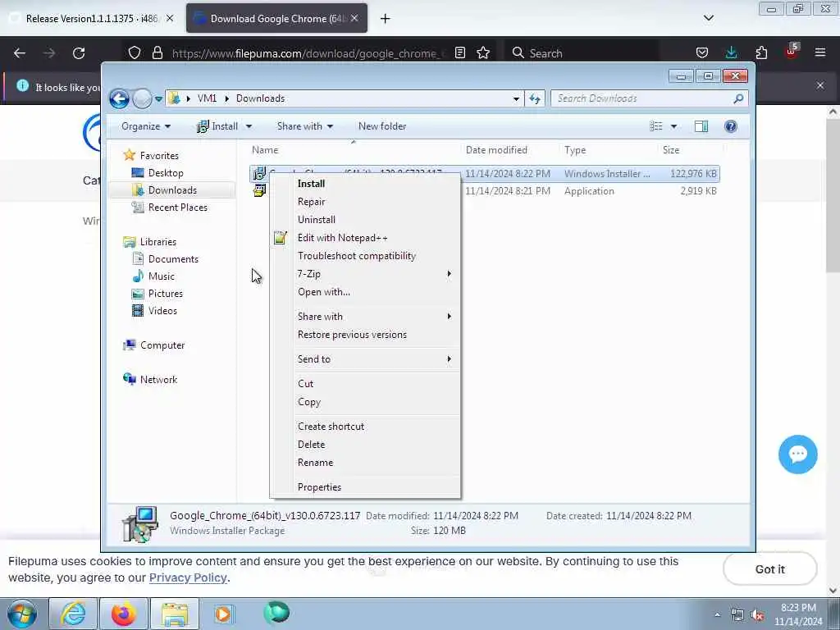Choose Delete from the context menu
This screenshot has height=630, width=840.
pyautogui.click(x=365, y=445)
